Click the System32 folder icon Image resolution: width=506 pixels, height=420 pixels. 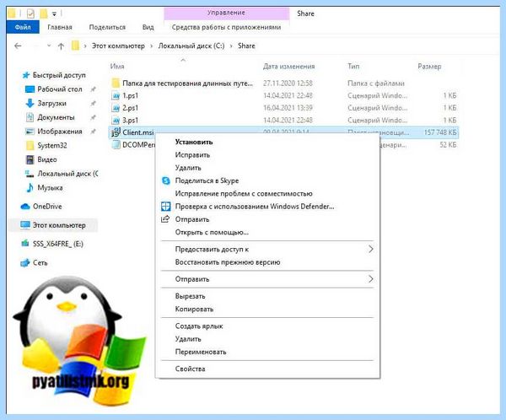(x=30, y=146)
